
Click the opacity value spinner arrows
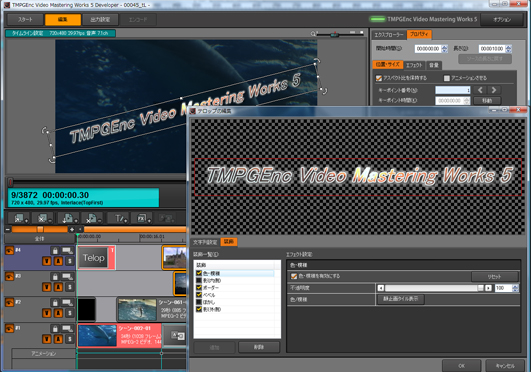515,288
